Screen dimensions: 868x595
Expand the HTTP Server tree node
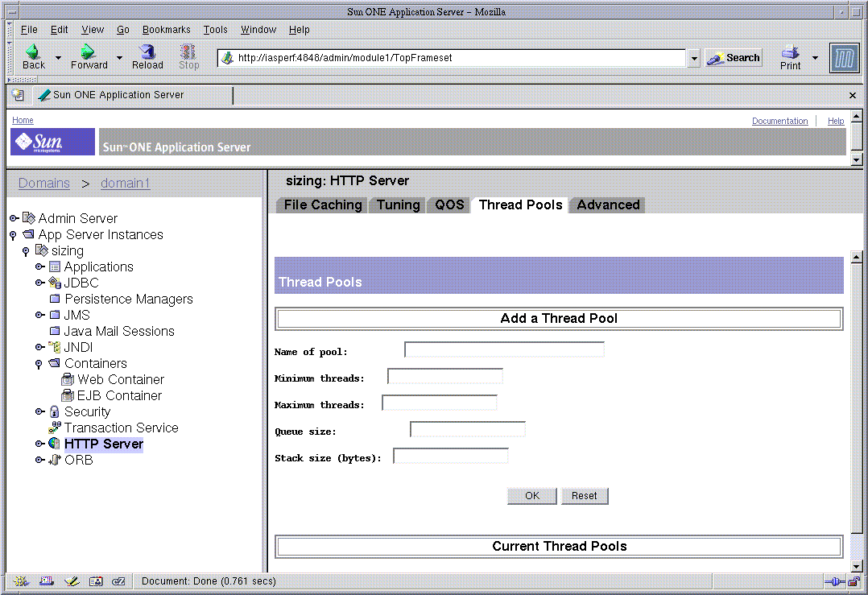coord(40,444)
